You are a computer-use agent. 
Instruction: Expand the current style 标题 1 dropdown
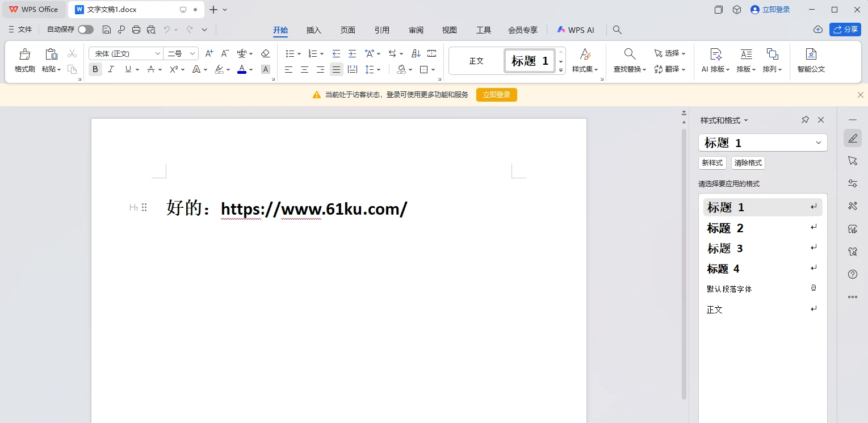pos(818,143)
